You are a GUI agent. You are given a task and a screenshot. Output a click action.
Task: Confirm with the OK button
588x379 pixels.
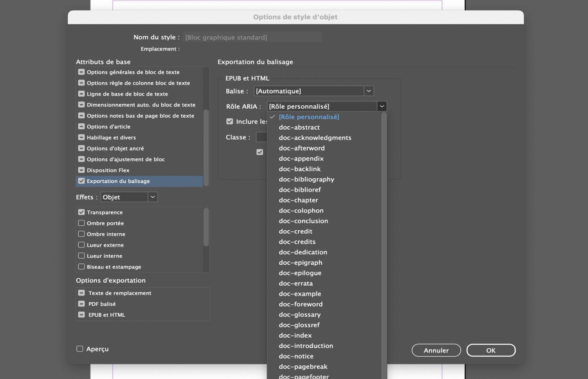[x=491, y=350]
